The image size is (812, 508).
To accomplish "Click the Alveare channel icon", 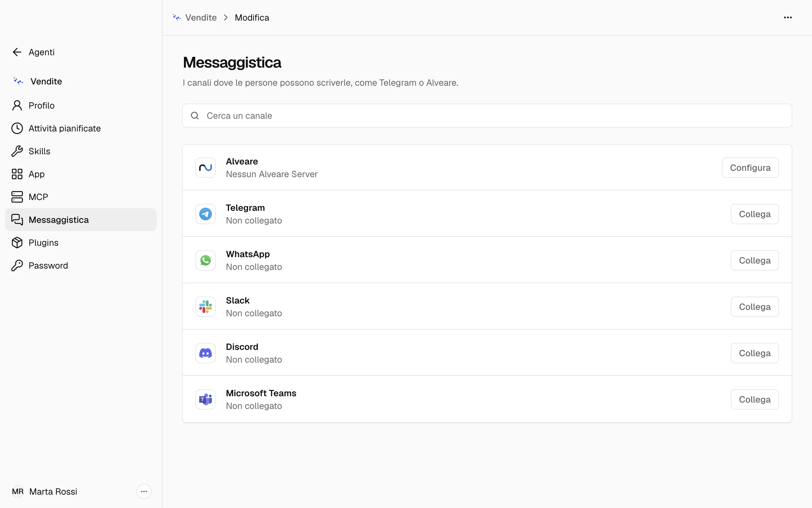I will [205, 168].
